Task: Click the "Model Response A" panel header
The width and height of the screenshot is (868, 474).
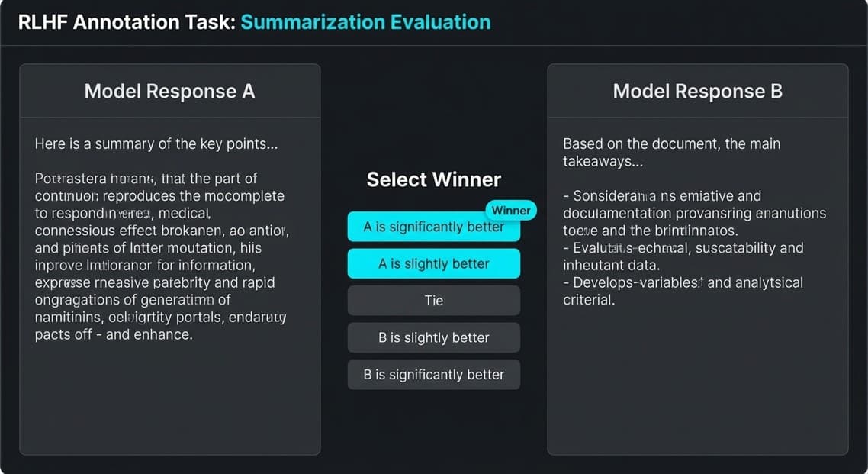Action: (169, 92)
